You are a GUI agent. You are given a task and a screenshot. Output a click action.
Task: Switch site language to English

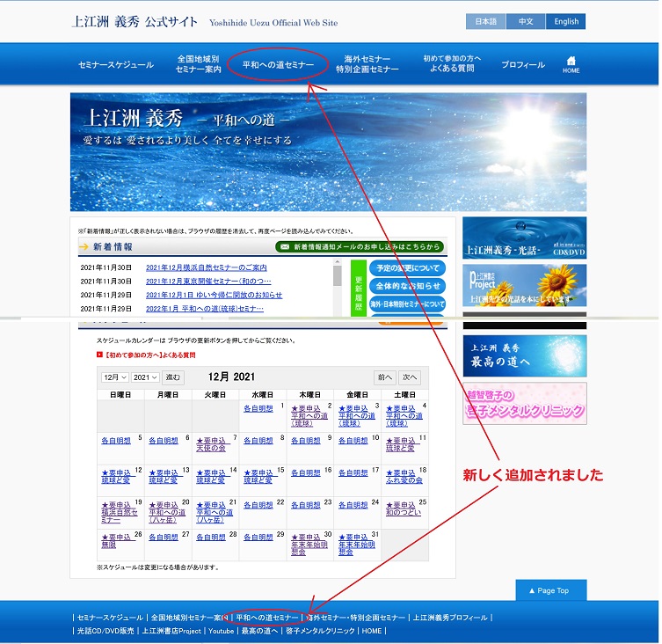point(566,21)
